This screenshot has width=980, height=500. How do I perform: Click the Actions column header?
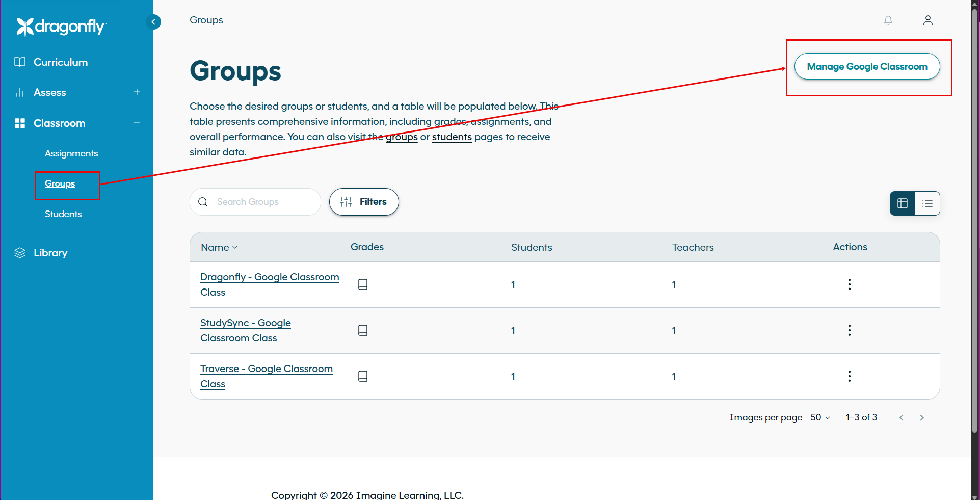pos(850,247)
